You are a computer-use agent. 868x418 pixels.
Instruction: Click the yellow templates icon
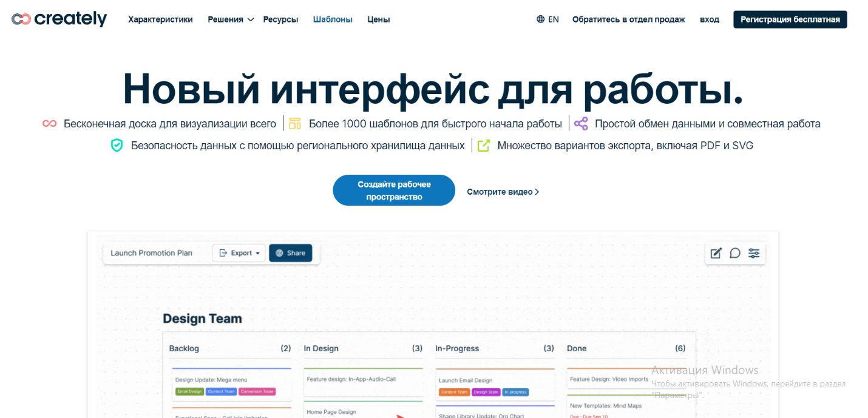point(295,124)
